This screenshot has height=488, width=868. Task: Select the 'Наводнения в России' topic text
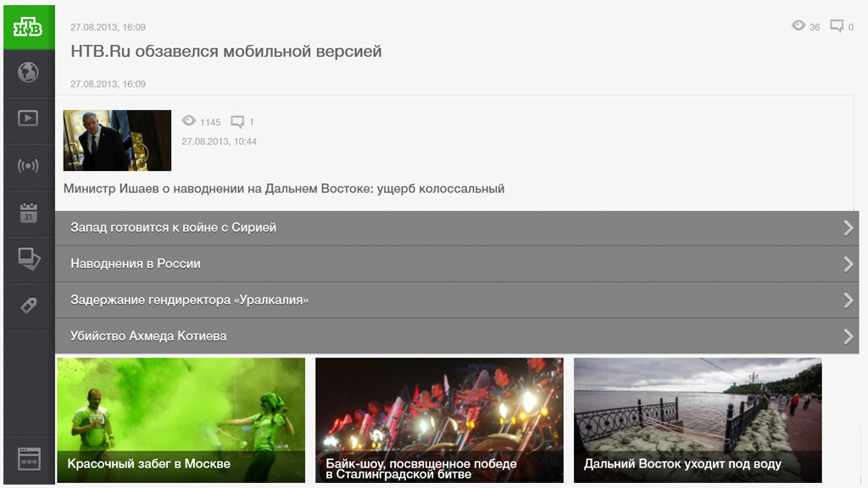coord(136,263)
